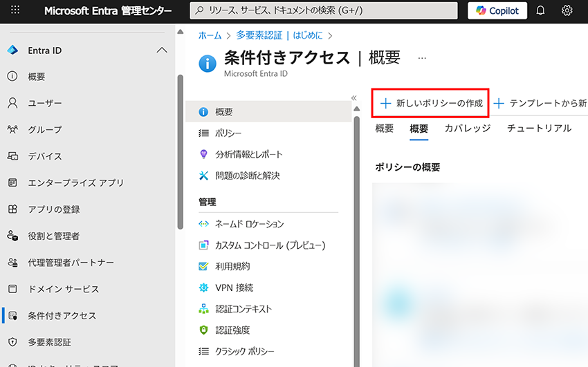The image size is (588, 367).
Task: Click the エンタープライズ アプリ icon
Action: click(12, 182)
